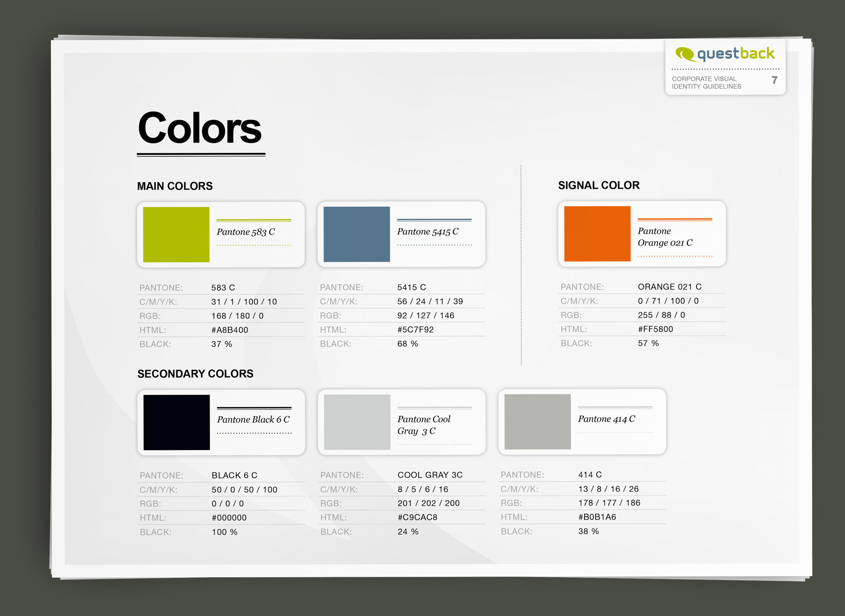
Task: Click the Pantone value ORANGE 021 C
Action: (670, 287)
